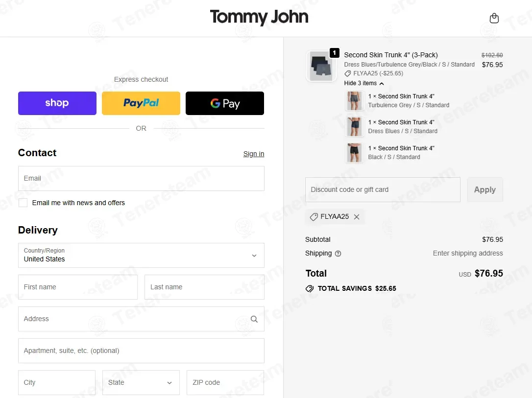Remove the FLYAA25 discount code

357,217
